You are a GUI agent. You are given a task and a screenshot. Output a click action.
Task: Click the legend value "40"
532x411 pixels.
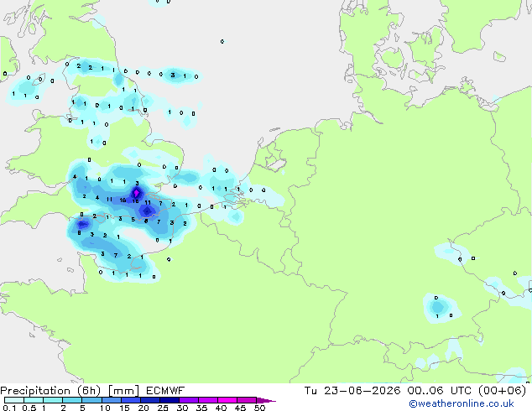221,408
